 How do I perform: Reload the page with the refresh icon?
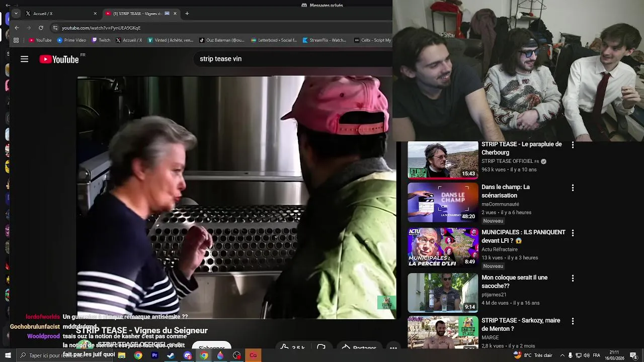(x=41, y=28)
